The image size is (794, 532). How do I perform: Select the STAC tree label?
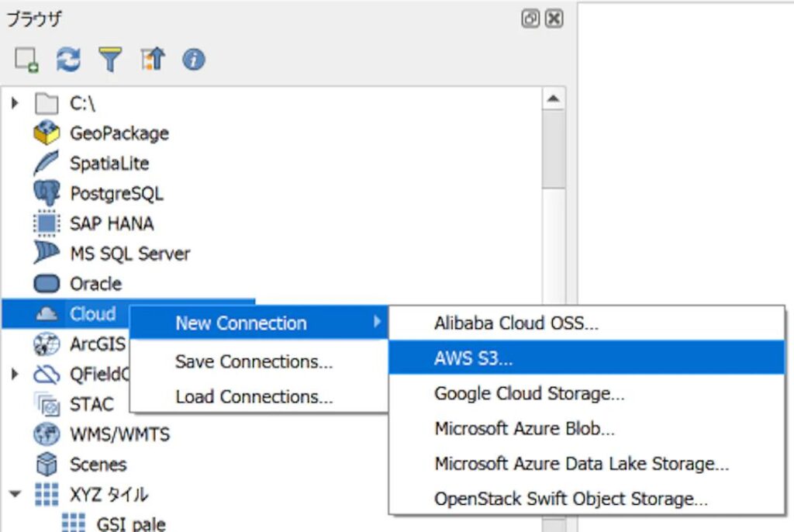[x=91, y=404]
